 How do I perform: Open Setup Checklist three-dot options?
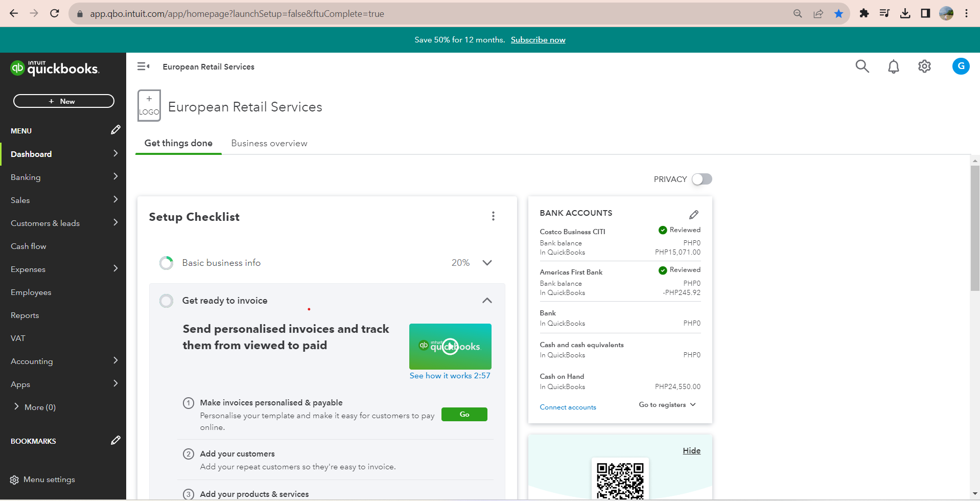(x=493, y=216)
